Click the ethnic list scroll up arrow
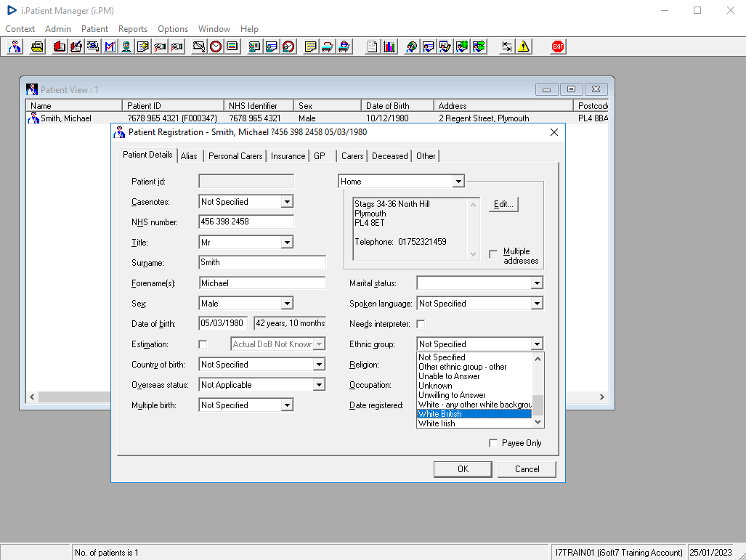 click(538, 359)
